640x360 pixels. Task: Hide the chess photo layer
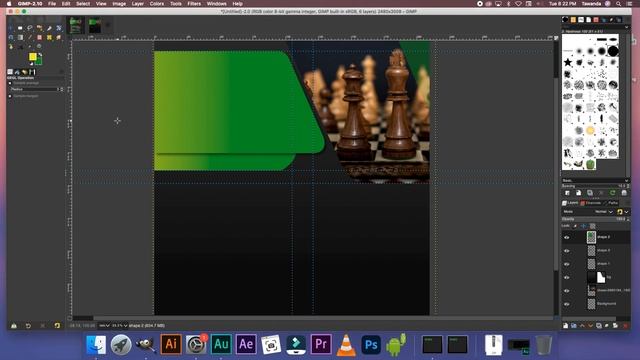click(x=567, y=291)
